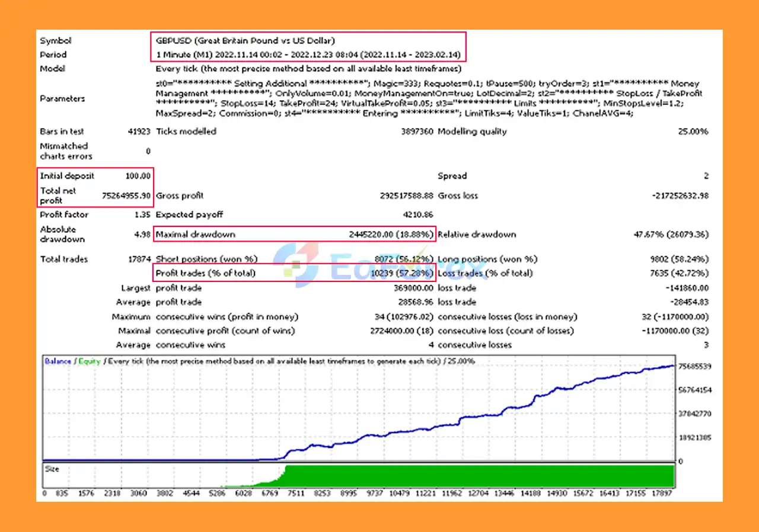Click the blue Balance legend label
The image size is (759, 532).
[58, 361]
